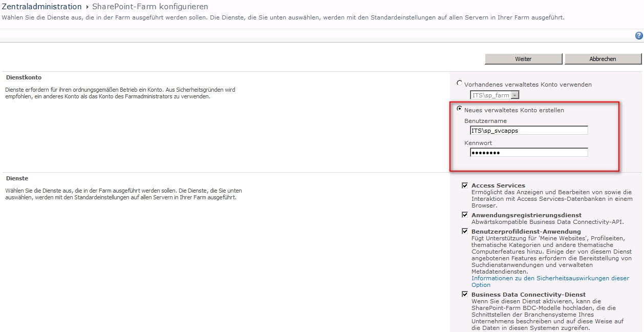Click the Business Data Connectivity-Dienst label

528,295
